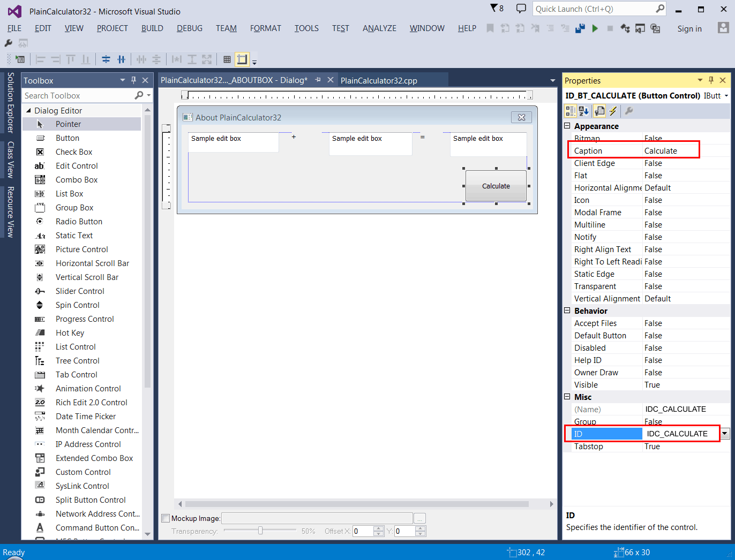The image size is (735, 560).
Task: Toggle the grid display icon
Action: point(227,59)
